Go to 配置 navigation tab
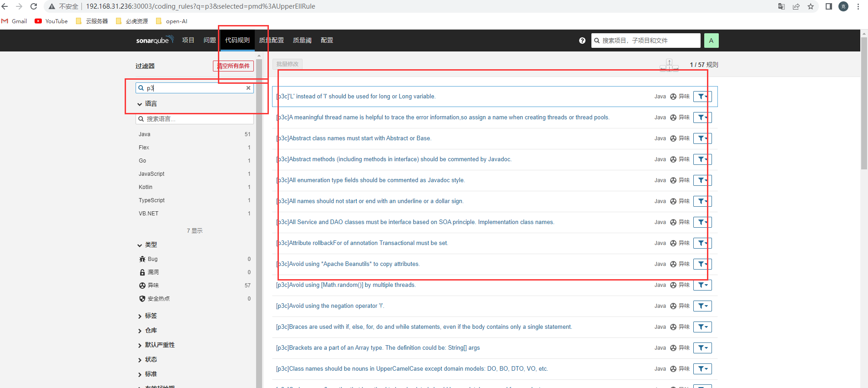This screenshot has height=388, width=868. coord(327,40)
